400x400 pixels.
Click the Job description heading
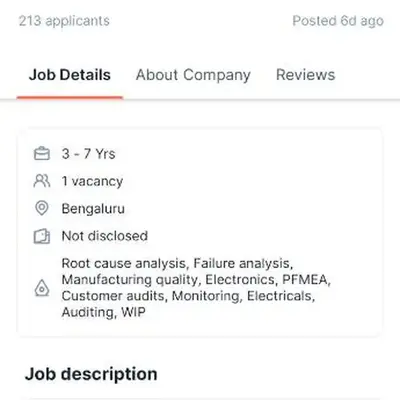point(91,374)
